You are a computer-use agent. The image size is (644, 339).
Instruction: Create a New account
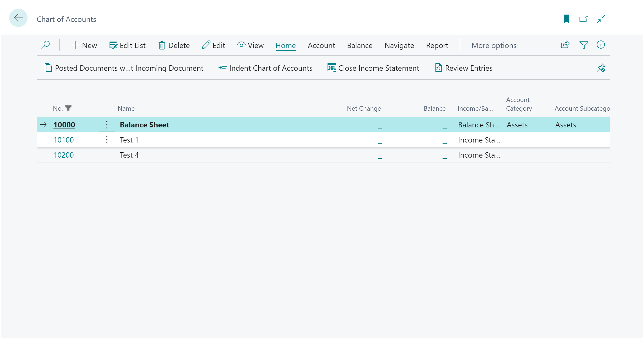84,45
